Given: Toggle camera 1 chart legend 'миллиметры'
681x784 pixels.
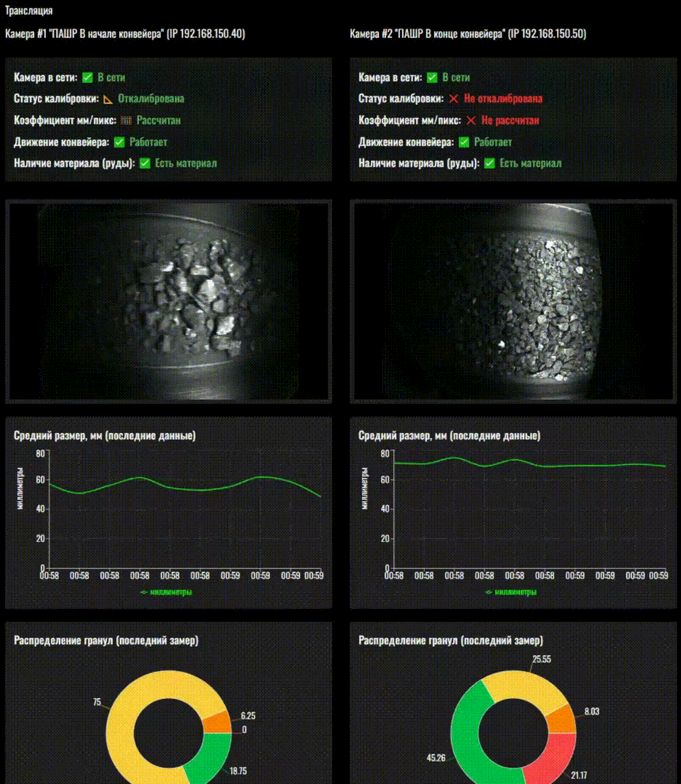Looking at the screenshot, I should (x=166, y=592).
